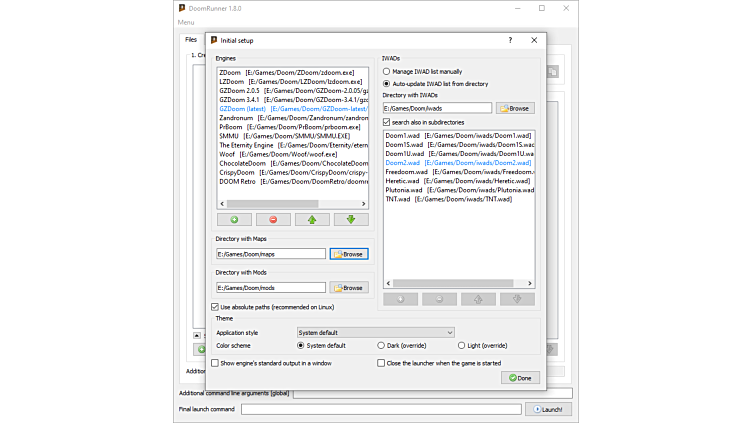
Task: Select Heretic.wad in the IWAD list
Action: pyautogui.click(x=408, y=180)
